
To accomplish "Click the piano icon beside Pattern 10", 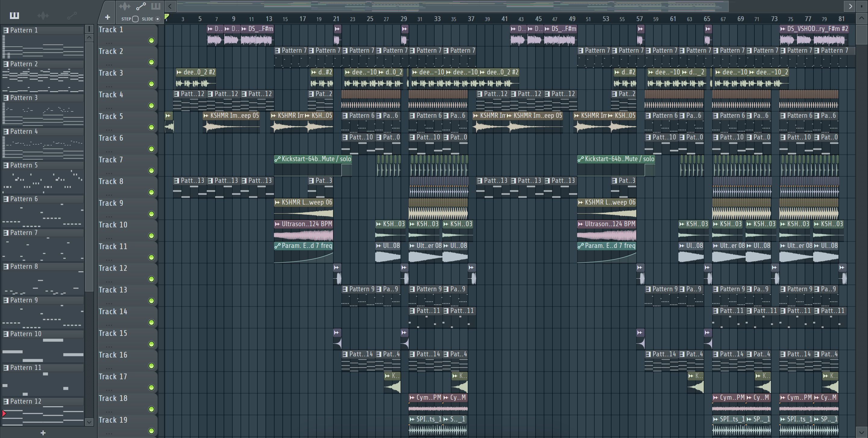I will tap(6, 334).
